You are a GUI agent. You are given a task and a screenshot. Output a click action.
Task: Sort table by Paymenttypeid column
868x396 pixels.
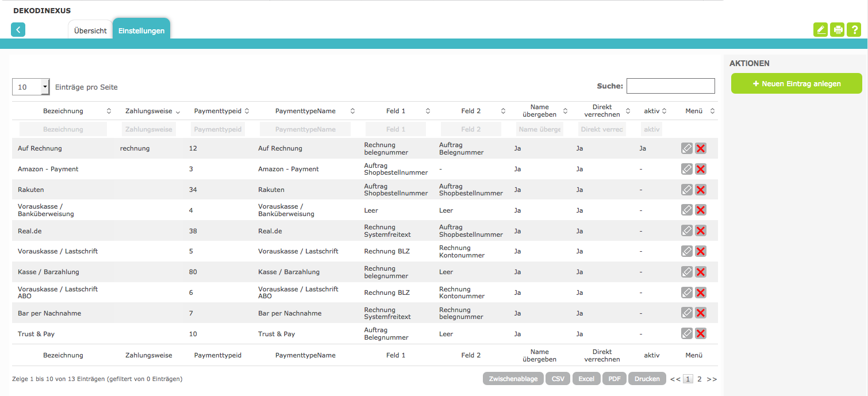[x=218, y=111]
